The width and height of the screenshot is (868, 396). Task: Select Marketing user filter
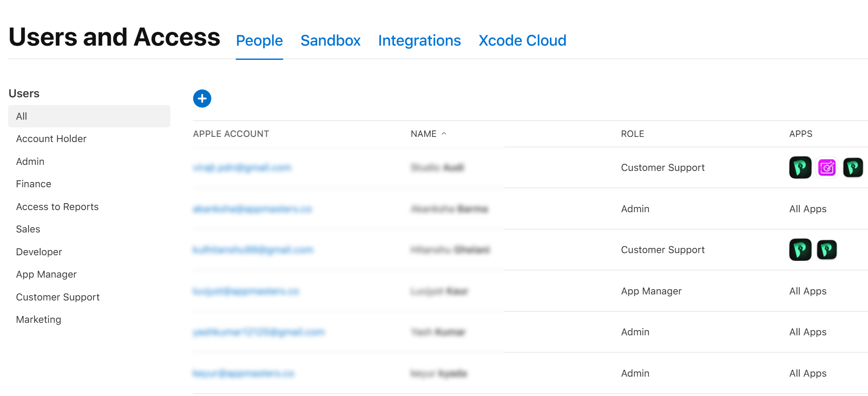[x=38, y=319]
